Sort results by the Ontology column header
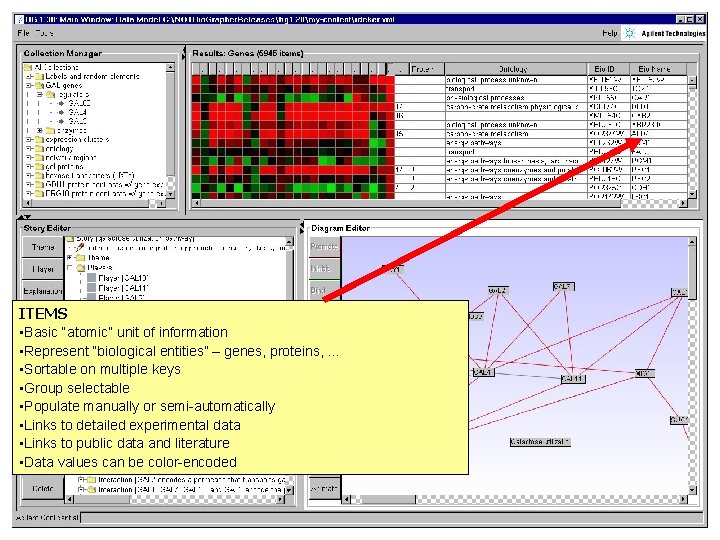The image size is (720, 540). 515,69
